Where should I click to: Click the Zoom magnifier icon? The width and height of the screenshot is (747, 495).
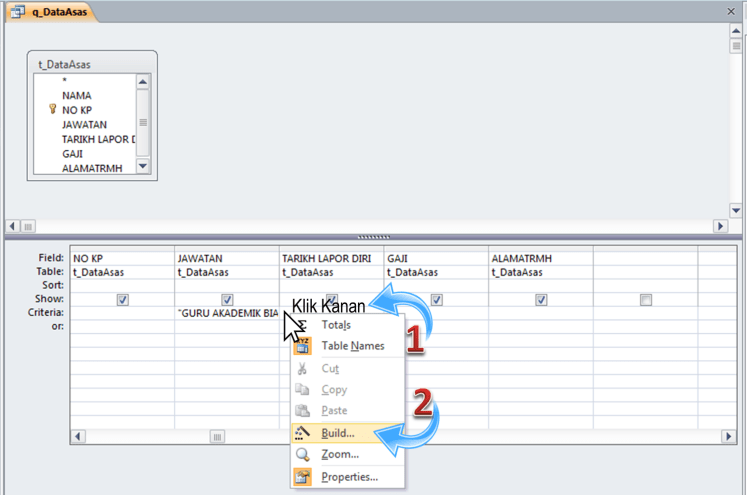[302, 455]
